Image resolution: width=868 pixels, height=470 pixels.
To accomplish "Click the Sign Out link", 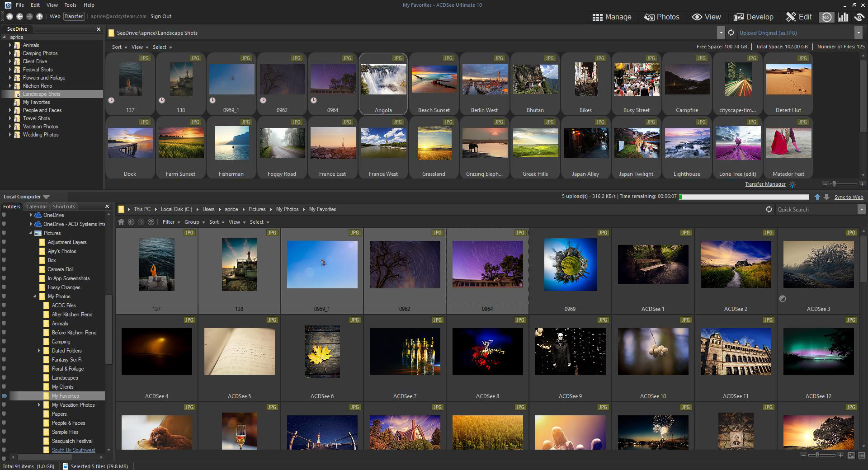I will pos(161,16).
